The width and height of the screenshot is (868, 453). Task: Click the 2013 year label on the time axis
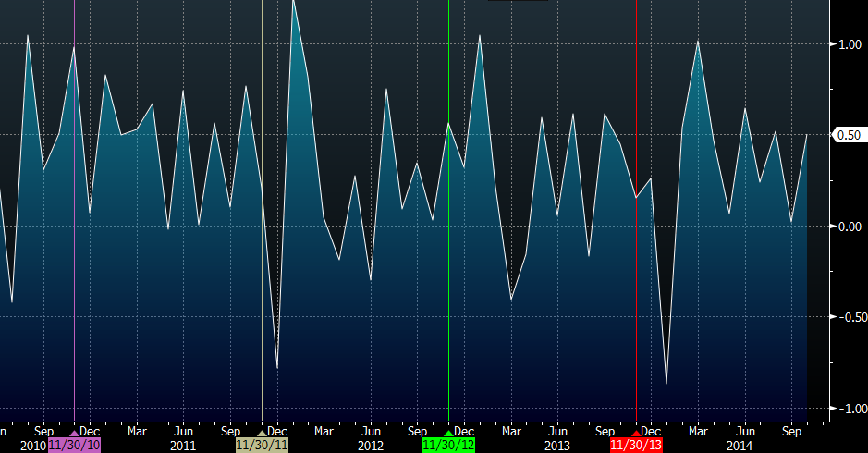coord(557,445)
